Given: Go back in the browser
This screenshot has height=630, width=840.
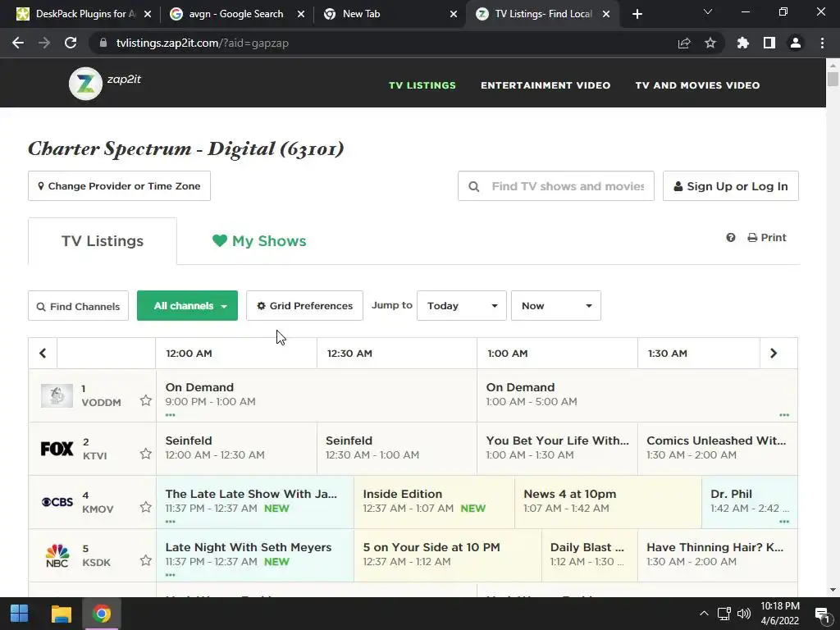Looking at the screenshot, I should coord(18,43).
